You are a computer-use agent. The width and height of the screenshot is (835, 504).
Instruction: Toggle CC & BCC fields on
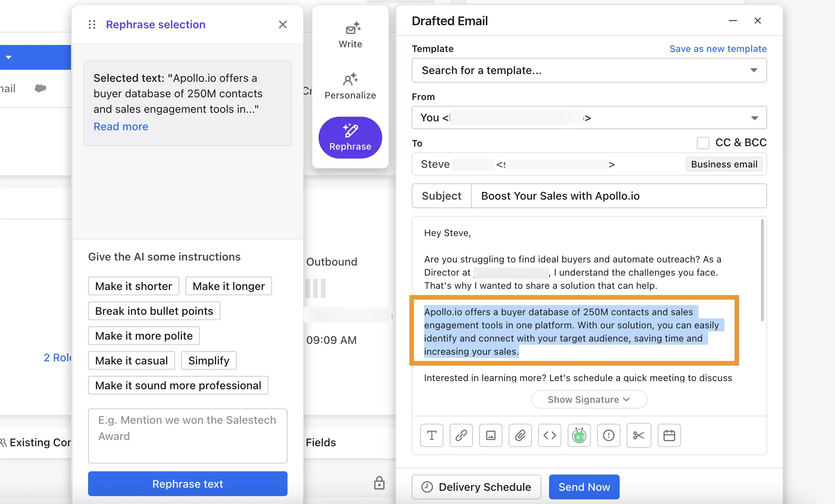[703, 142]
